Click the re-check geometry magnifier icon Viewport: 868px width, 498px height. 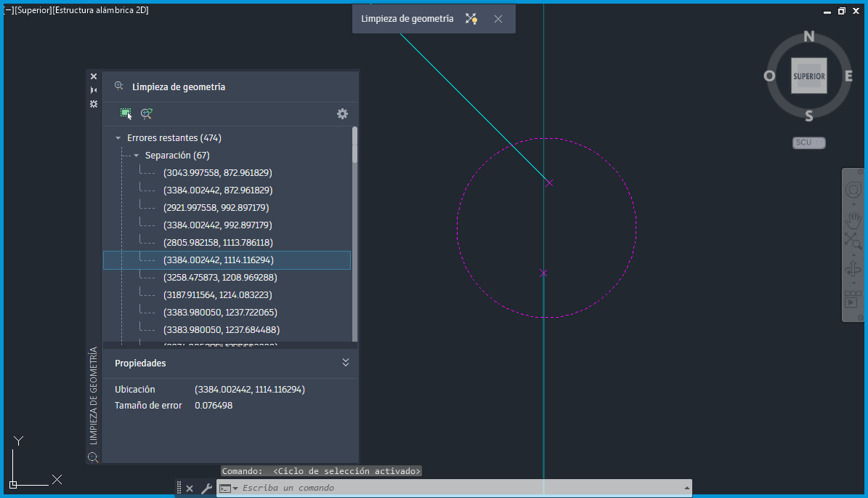pyautogui.click(x=146, y=113)
